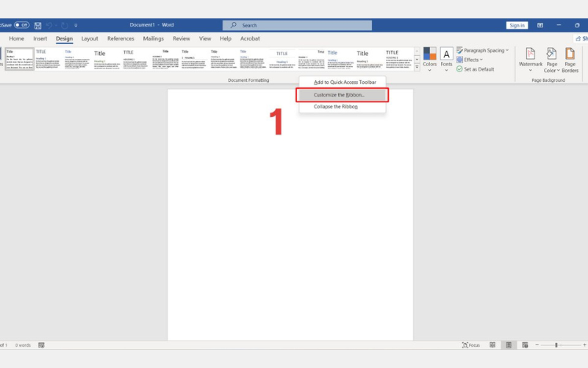588x368 pixels.
Task: Open the Watermark options
Action: (x=530, y=59)
